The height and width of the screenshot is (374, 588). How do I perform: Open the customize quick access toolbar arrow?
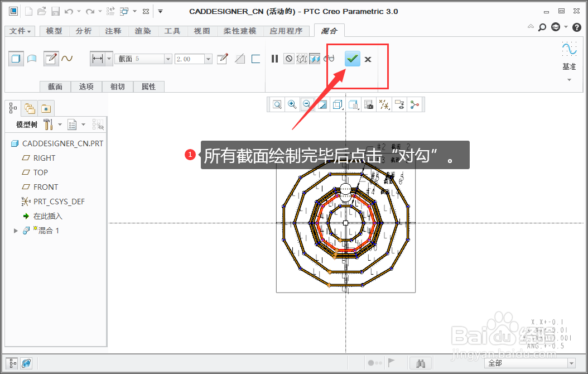(160, 11)
